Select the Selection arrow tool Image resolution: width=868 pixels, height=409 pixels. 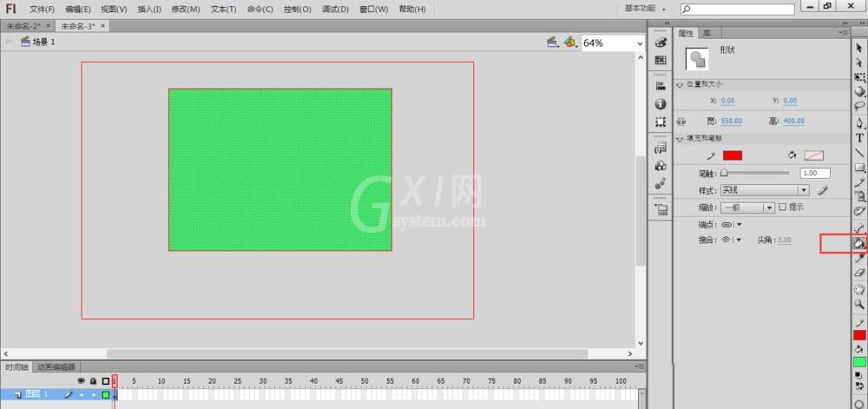pos(859,49)
